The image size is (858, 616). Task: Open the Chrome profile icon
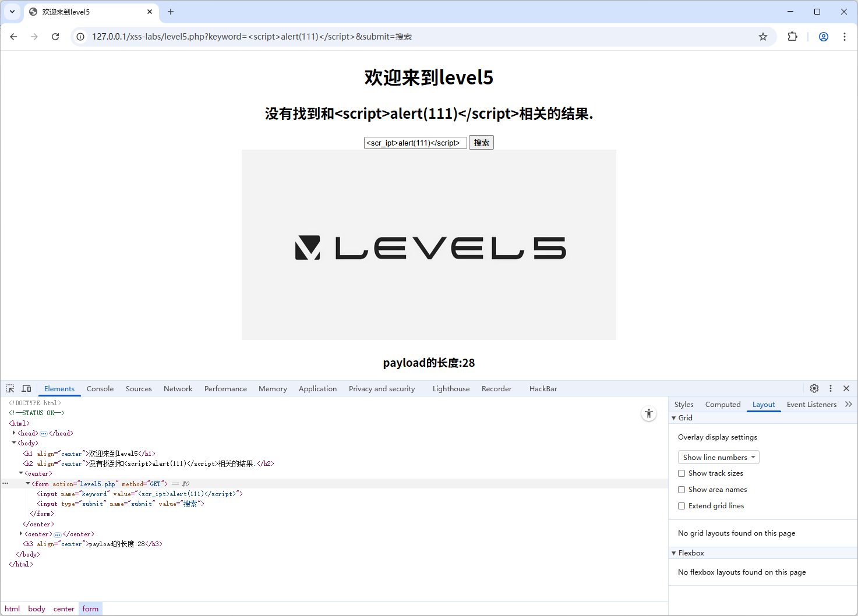click(824, 37)
